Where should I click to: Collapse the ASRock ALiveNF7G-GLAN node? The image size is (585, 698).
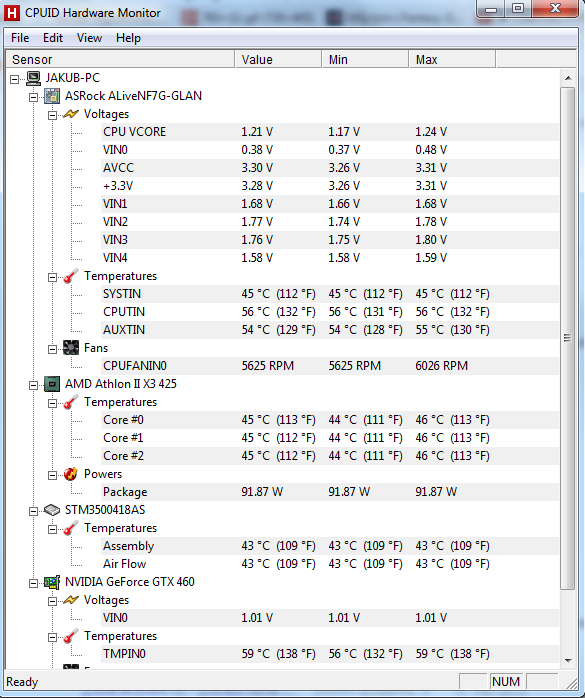(33, 97)
